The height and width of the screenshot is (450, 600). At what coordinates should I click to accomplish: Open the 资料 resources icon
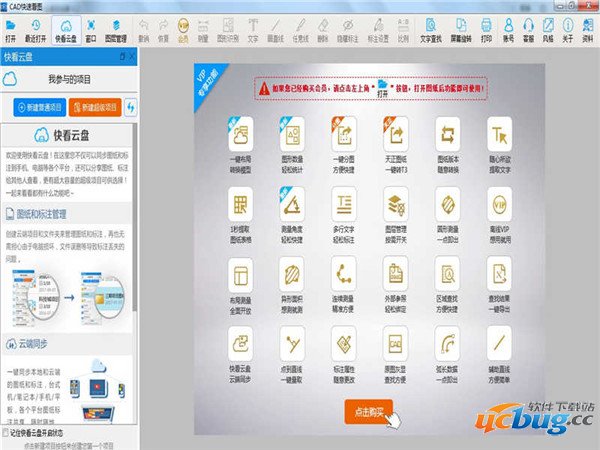(x=588, y=31)
